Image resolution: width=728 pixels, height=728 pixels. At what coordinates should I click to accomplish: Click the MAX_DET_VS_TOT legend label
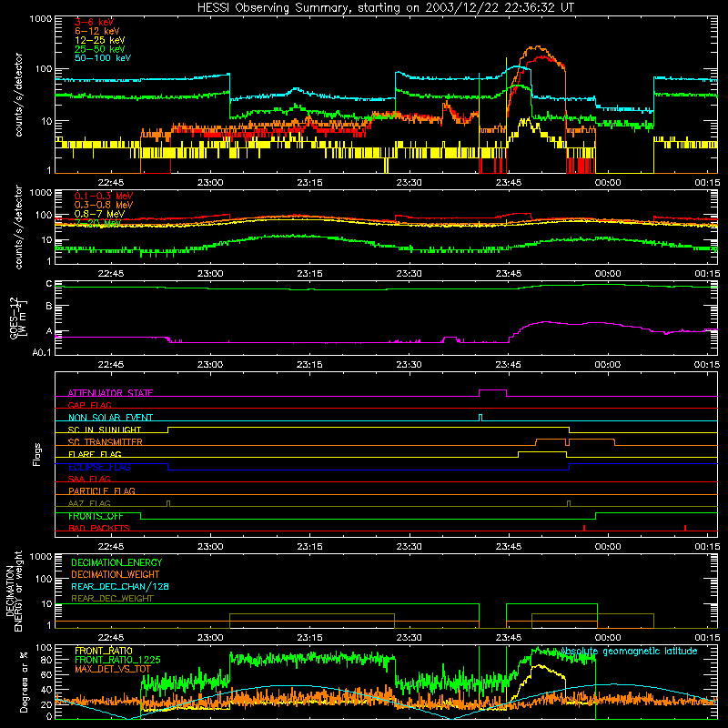[x=113, y=669]
